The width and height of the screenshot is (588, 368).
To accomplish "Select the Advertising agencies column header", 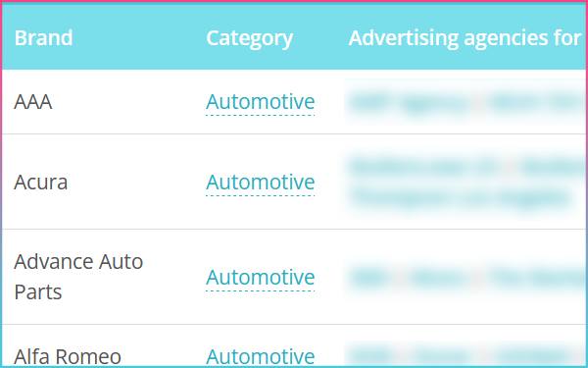I will (x=465, y=38).
